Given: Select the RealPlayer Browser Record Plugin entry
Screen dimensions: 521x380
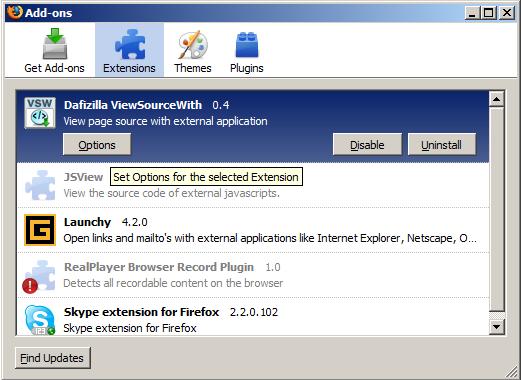Looking at the screenshot, I should (x=253, y=275).
